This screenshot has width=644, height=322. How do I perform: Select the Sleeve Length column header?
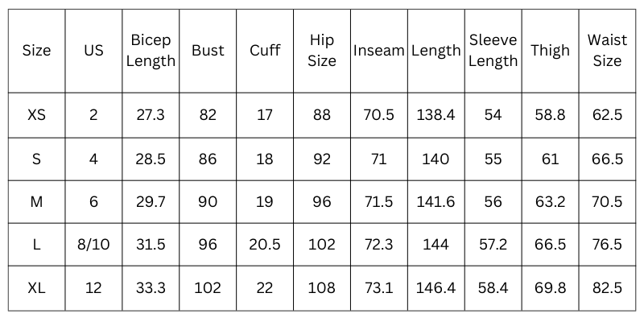click(493, 51)
